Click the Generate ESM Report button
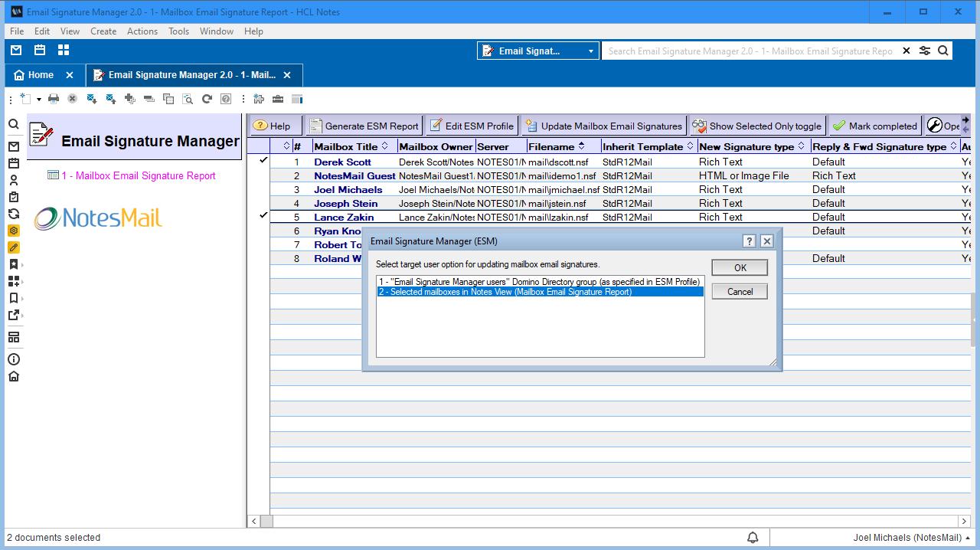Screen dimensions: 980x550 coord(364,126)
